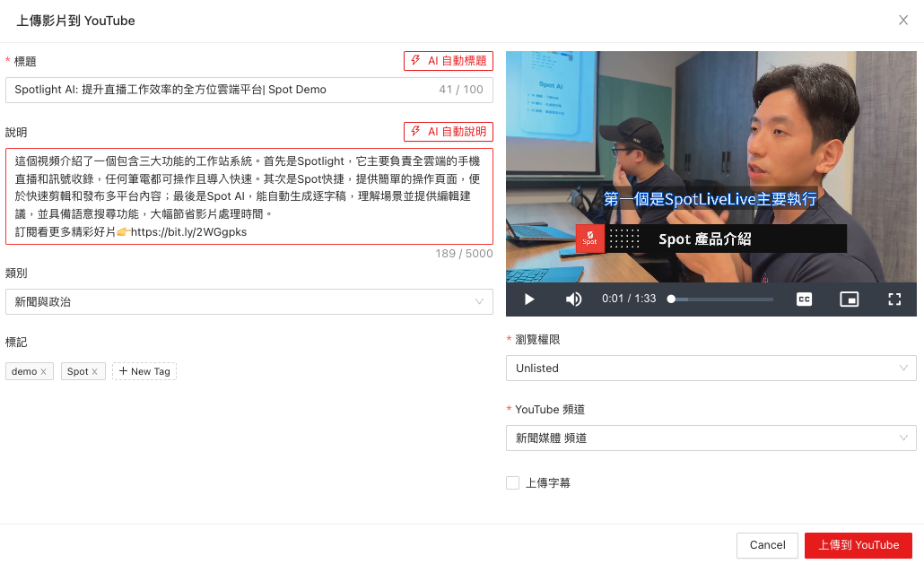Image resolution: width=924 pixels, height=564 pixels.
Task: Toggle closed captions CC icon
Action: (x=804, y=299)
